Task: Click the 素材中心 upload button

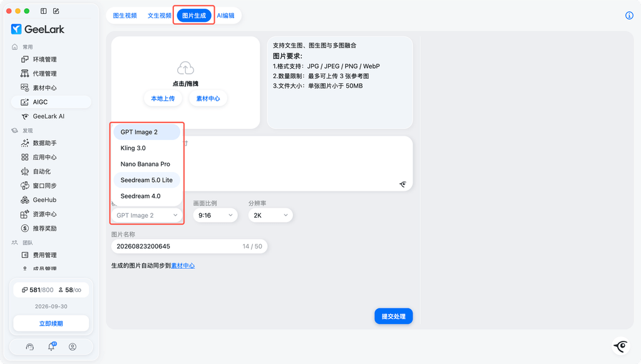Action: point(208,98)
